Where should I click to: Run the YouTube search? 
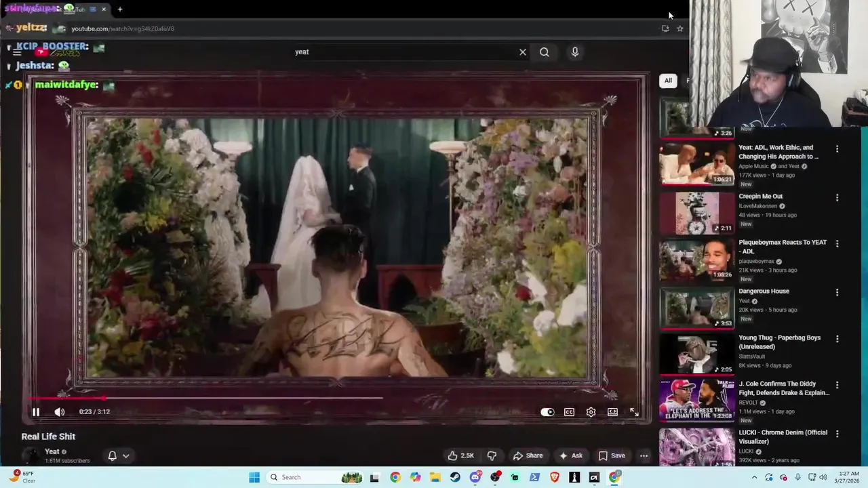(x=545, y=52)
